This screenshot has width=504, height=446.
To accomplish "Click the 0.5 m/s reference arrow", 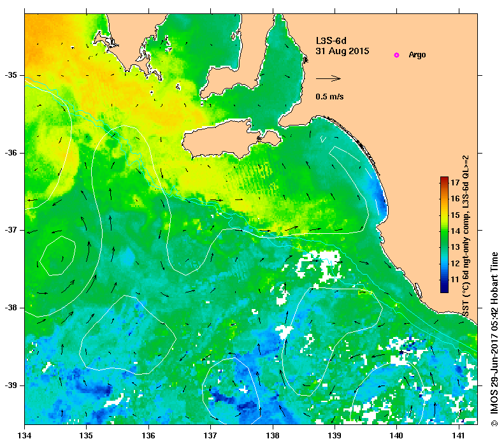I will 328,78.
